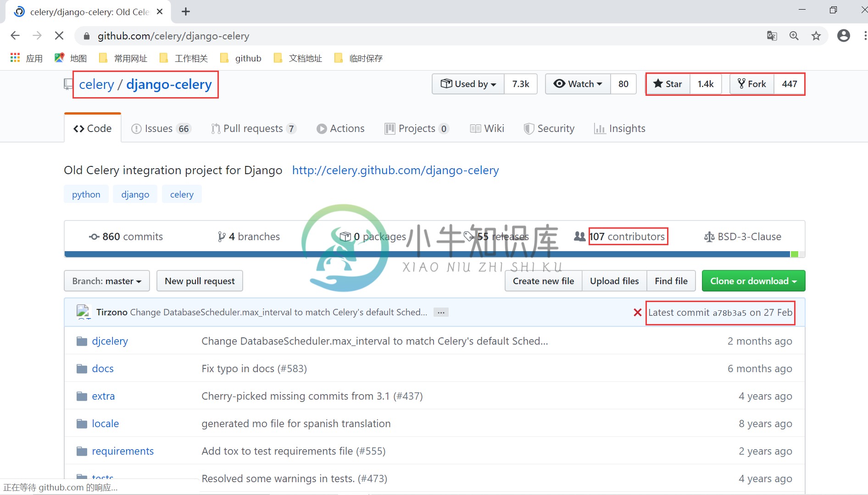View the failed build status X
This screenshot has height=495, width=868.
click(x=638, y=312)
